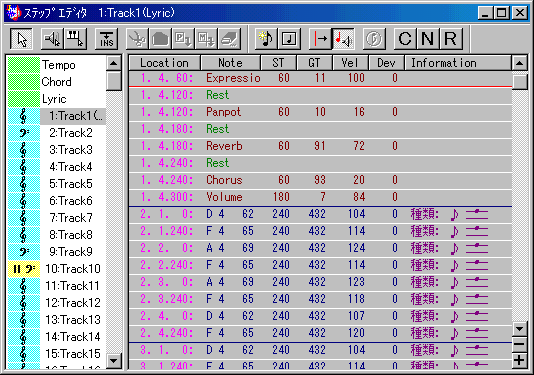Click track list scroll down arrow
Viewport: 534px width, 375px height.
coord(114,360)
